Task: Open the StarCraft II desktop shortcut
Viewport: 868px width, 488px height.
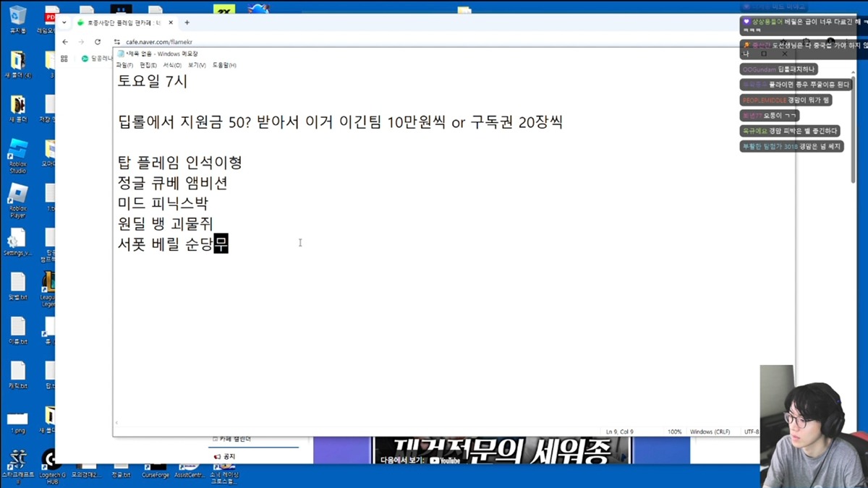Action: point(17,461)
